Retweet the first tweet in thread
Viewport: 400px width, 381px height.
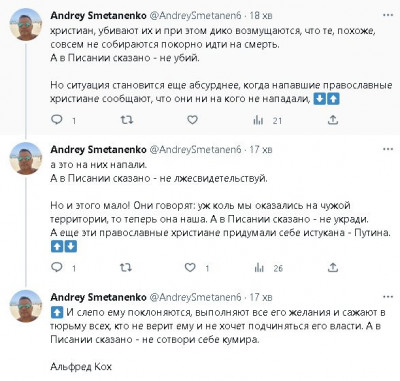127,119
